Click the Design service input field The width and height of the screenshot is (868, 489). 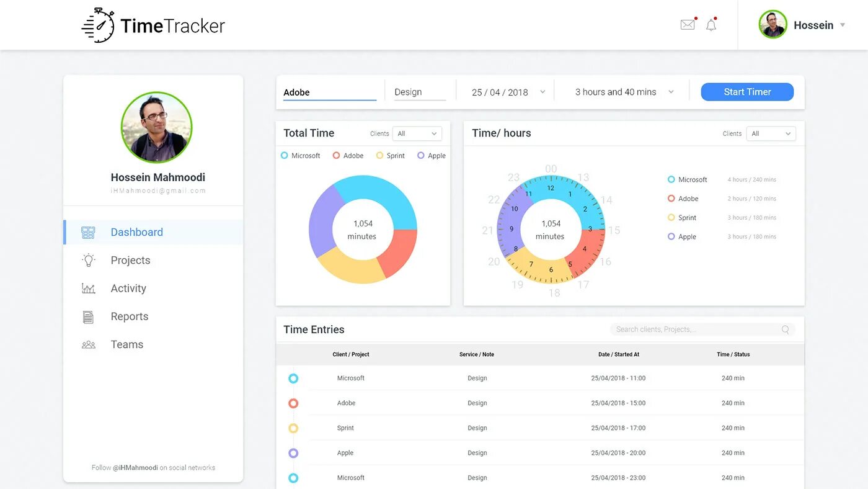(420, 92)
